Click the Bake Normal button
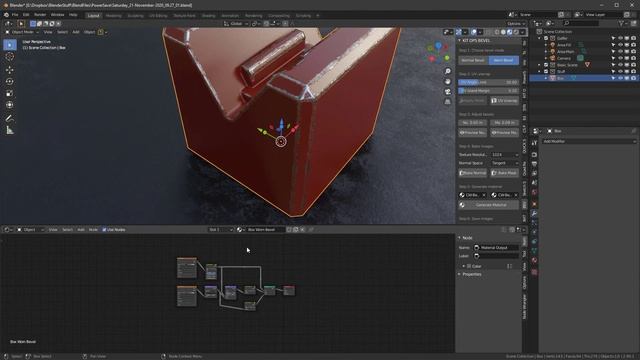The height and width of the screenshot is (360, 640). coord(473,173)
